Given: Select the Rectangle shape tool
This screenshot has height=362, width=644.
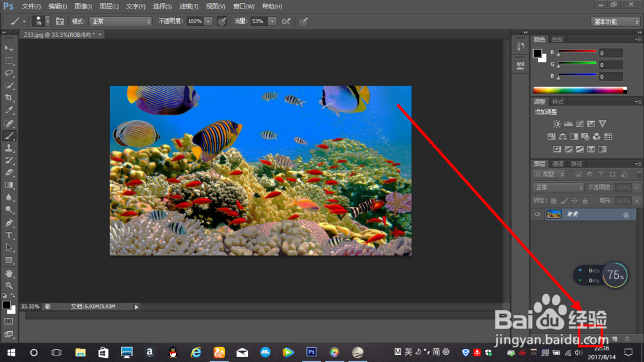Looking at the screenshot, I should point(8,260).
